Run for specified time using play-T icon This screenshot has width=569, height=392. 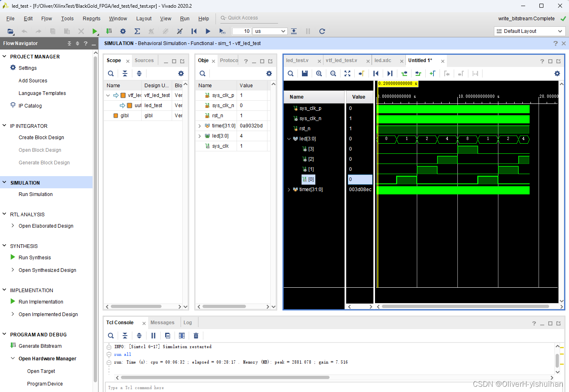[222, 31]
